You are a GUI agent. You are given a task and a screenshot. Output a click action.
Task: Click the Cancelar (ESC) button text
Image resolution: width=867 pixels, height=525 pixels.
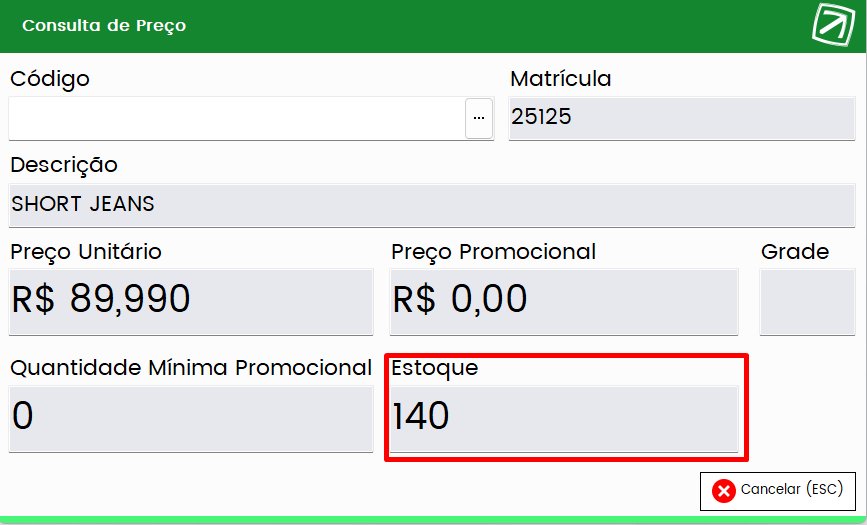click(x=792, y=489)
